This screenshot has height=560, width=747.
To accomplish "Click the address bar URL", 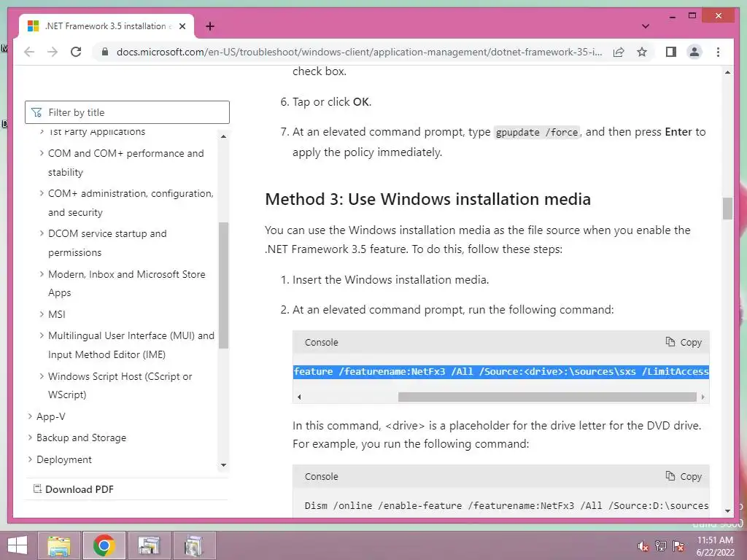I will pos(359,52).
